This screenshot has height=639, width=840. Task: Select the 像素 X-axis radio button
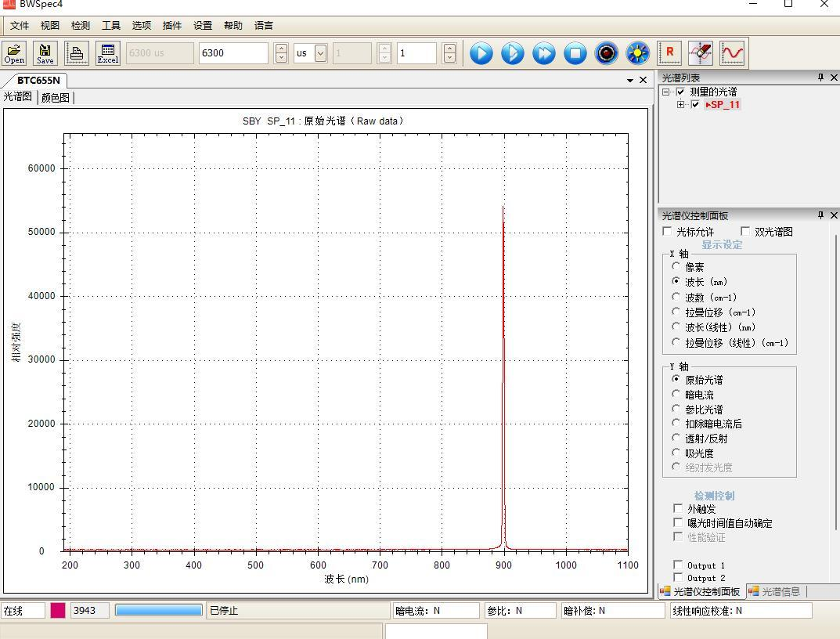pos(676,267)
